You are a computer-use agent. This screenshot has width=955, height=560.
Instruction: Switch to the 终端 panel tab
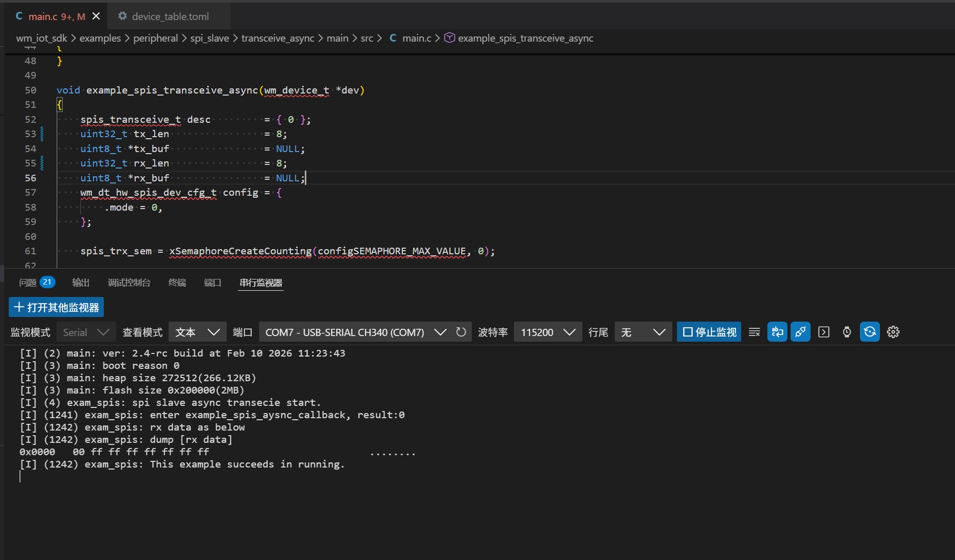pyautogui.click(x=177, y=283)
